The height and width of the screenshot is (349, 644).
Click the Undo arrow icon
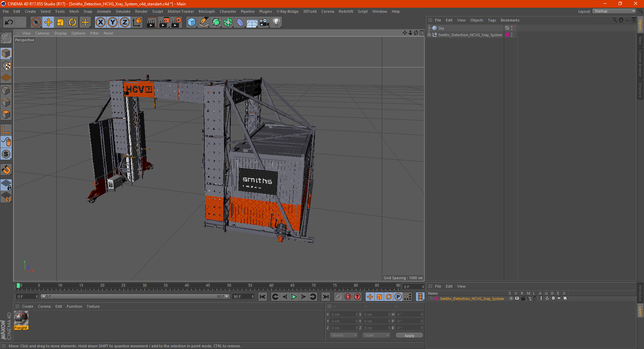(9, 22)
